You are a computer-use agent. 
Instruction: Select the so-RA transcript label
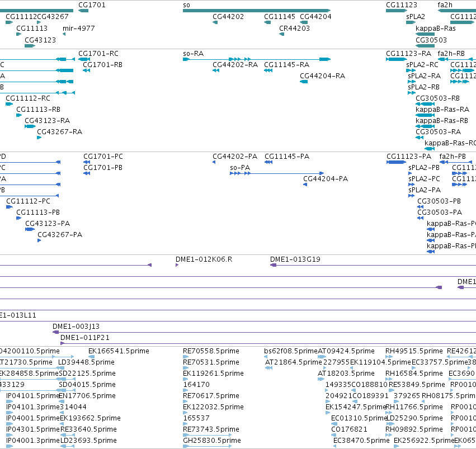pyautogui.click(x=193, y=53)
